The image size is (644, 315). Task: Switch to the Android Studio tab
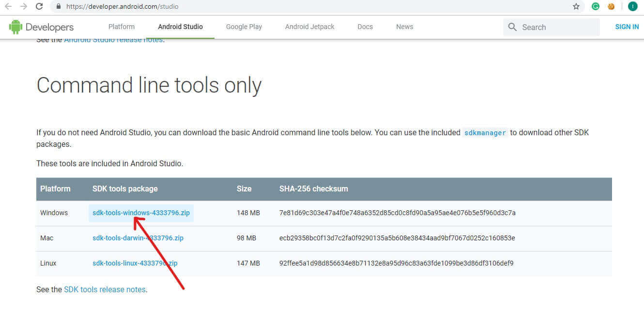pyautogui.click(x=180, y=27)
